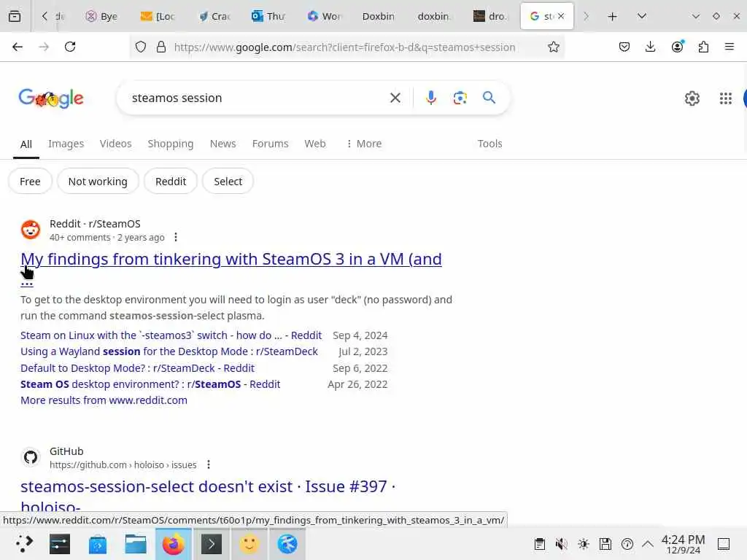This screenshot has height=560, width=747.
Task: Expand the More search filters menu
Action: pyautogui.click(x=363, y=144)
